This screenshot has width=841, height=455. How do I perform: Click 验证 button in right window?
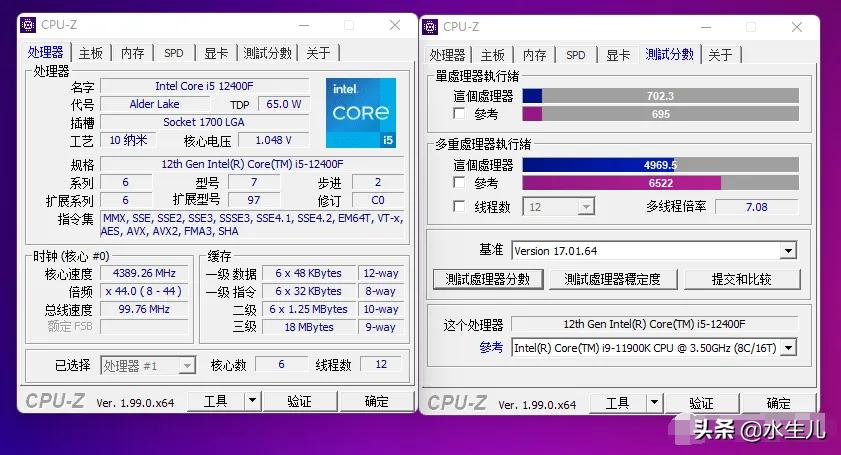[702, 403]
